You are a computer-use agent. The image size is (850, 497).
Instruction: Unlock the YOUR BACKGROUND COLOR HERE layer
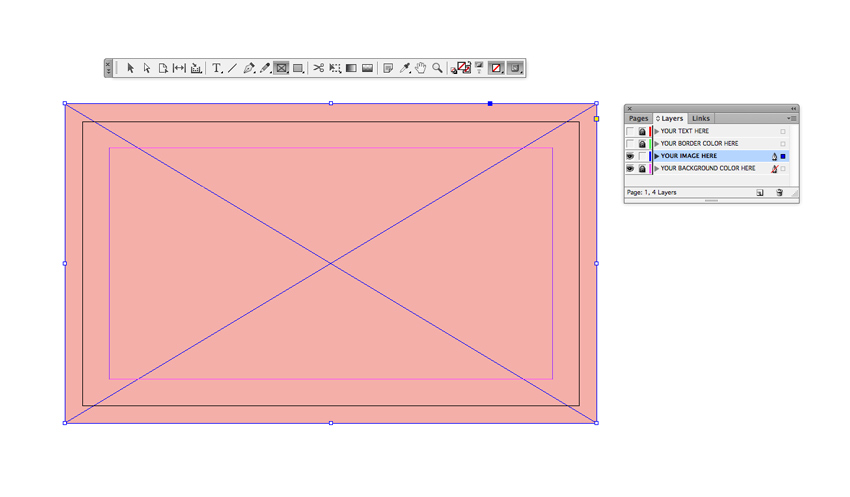coord(642,169)
